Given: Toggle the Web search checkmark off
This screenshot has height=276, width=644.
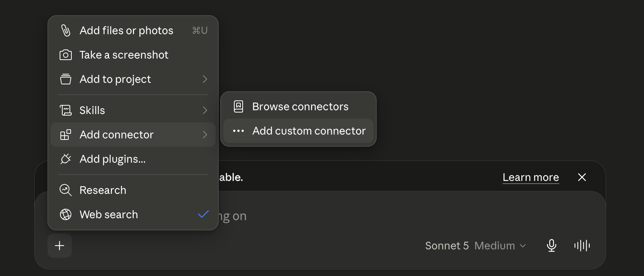Looking at the screenshot, I should 204,214.
